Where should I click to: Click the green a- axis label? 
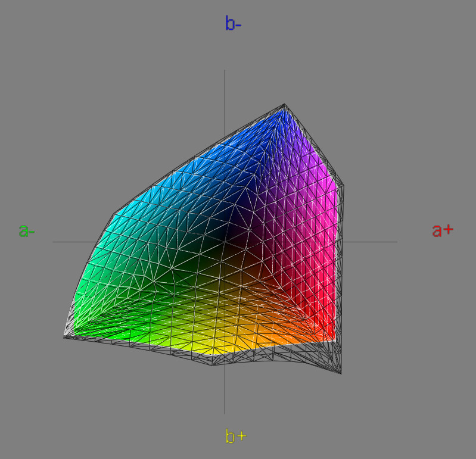coord(27,231)
